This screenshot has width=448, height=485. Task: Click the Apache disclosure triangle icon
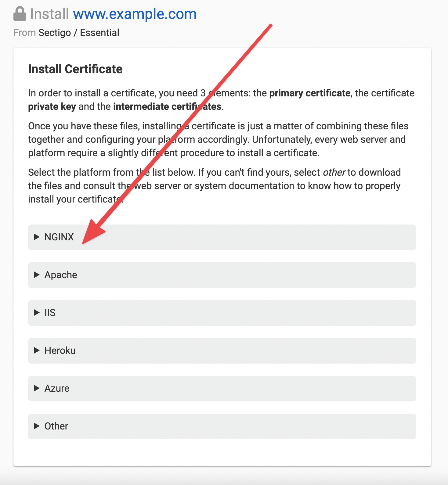(37, 275)
